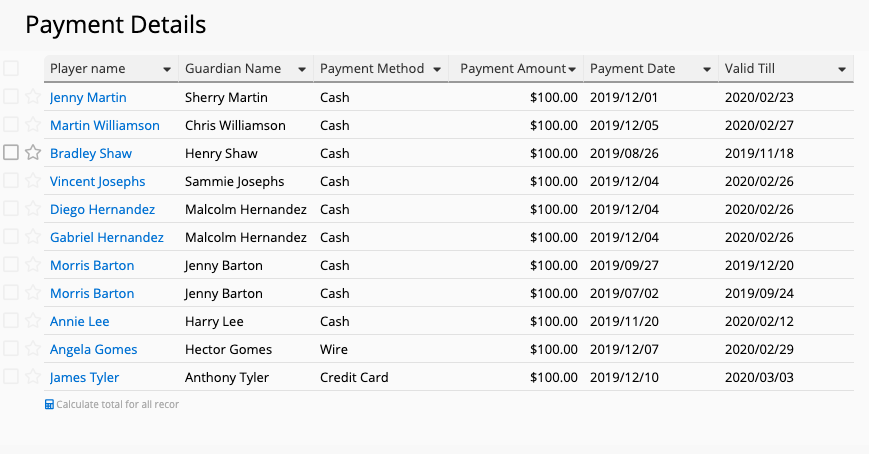Check the box for Vincent Josephs row
The width and height of the screenshot is (869, 454).
(11, 181)
